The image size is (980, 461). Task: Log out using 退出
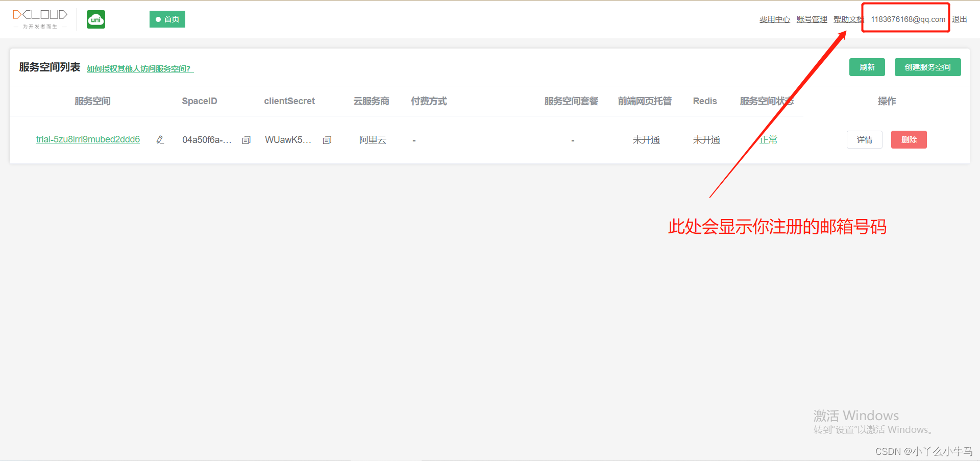coord(960,19)
